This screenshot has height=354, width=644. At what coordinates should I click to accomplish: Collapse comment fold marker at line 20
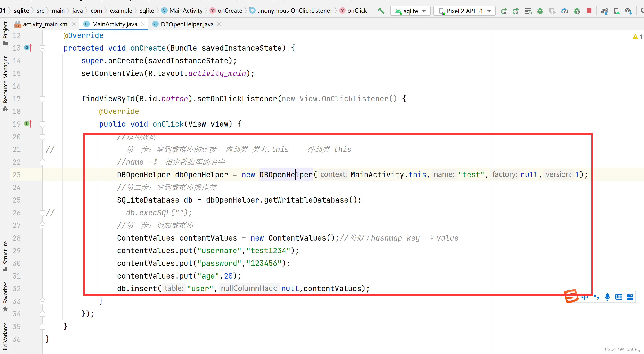coord(42,137)
